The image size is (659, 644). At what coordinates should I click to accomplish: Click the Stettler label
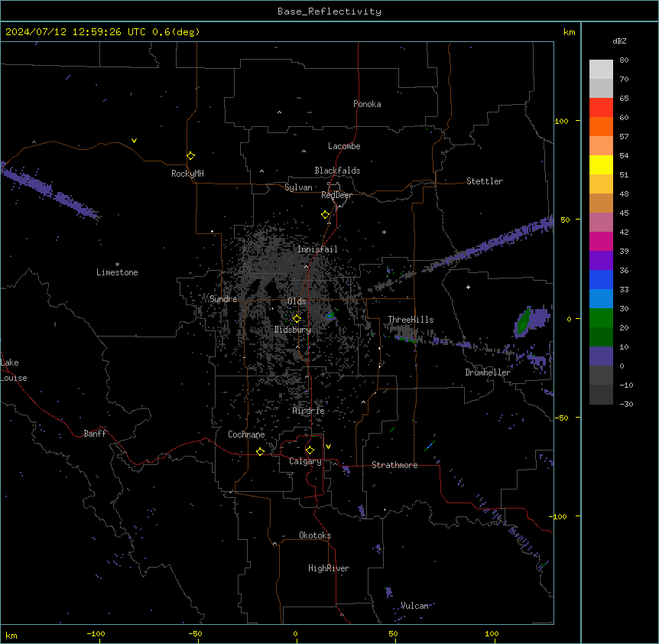click(485, 181)
